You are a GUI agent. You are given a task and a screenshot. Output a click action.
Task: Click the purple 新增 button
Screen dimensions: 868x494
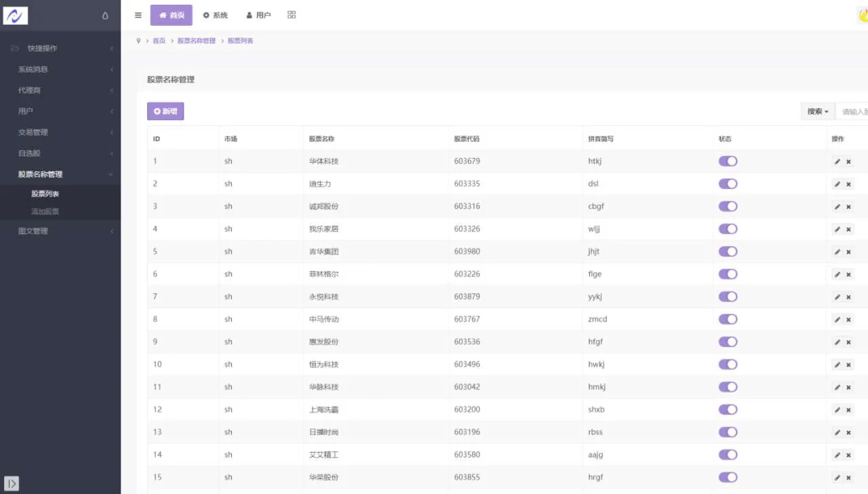[x=165, y=111]
